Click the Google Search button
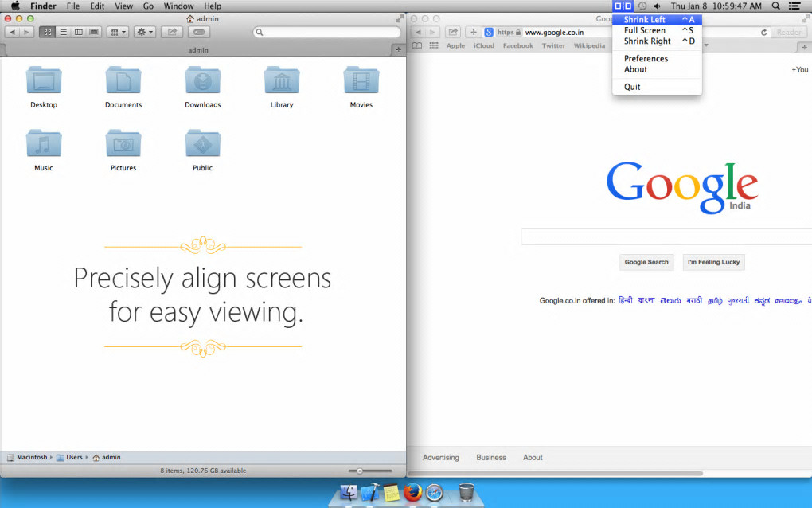Image resolution: width=812 pixels, height=508 pixels. pyautogui.click(x=646, y=262)
